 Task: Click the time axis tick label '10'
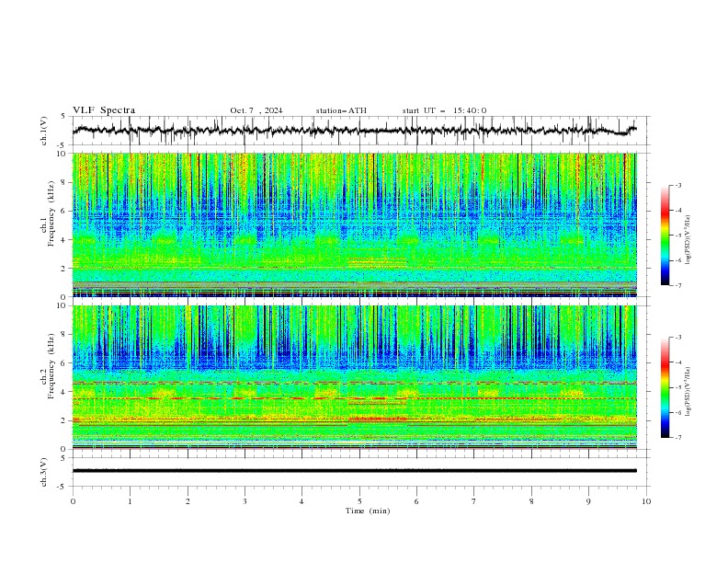(x=646, y=501)
